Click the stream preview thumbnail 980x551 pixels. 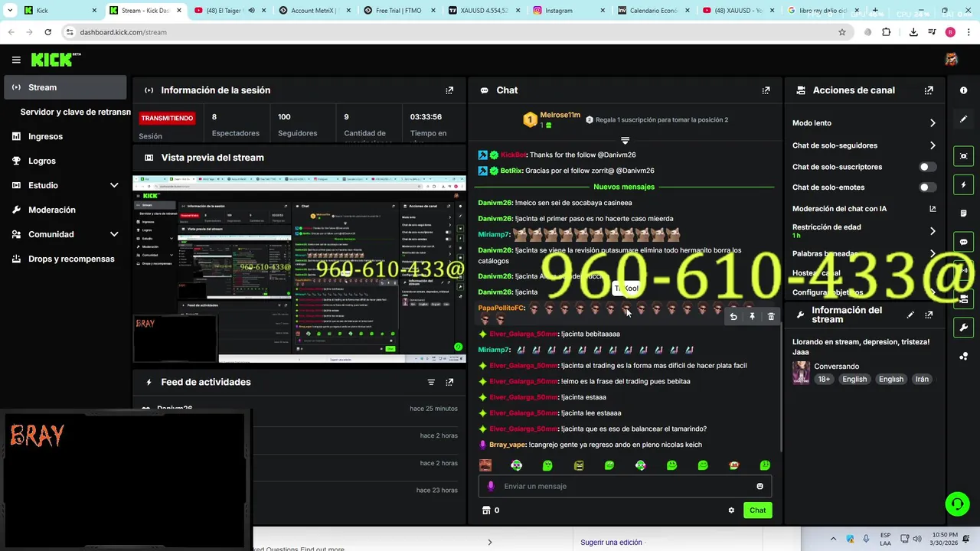pos(299,269)
